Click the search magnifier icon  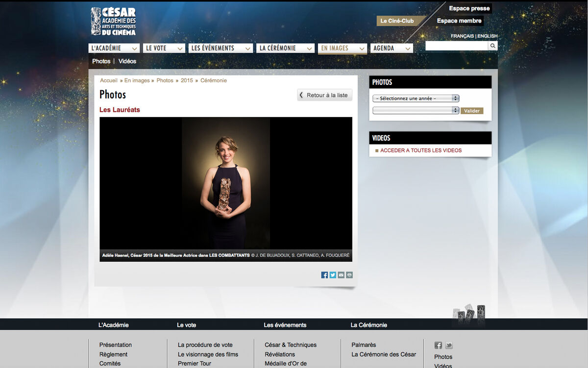click(x=492, y=45)
